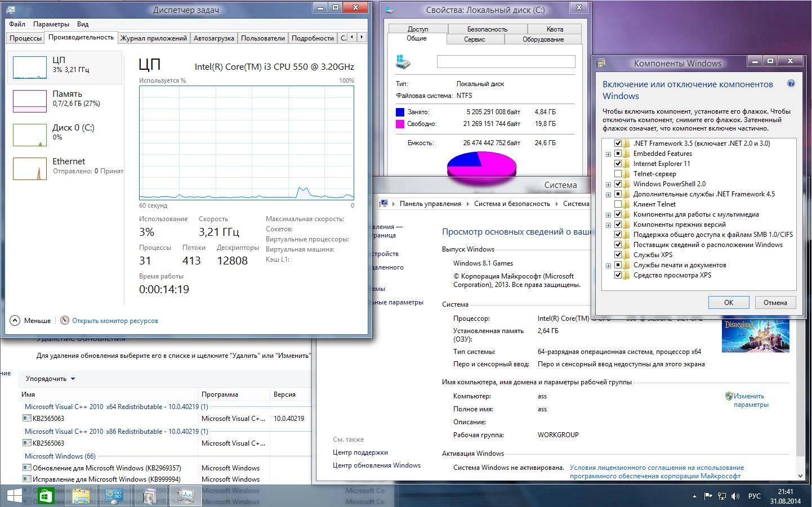
Task: Select the Память graph in Task Manager
Action: (29, 101)
